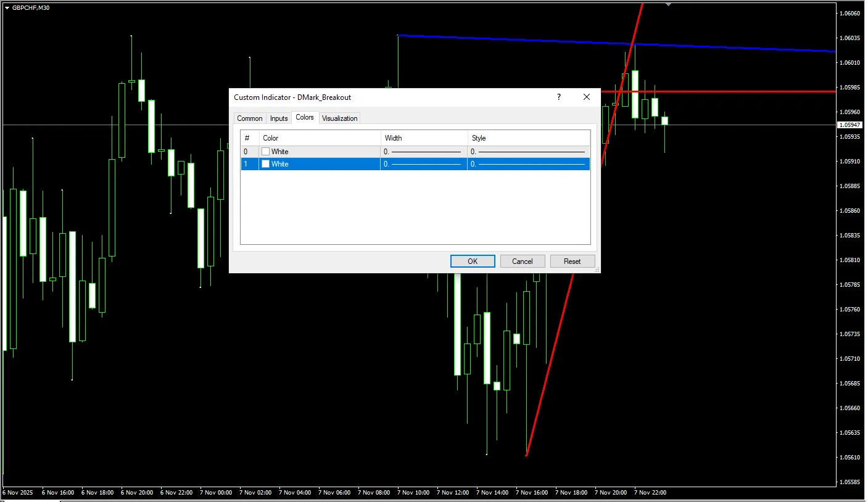Image resolution: width=868 pixels, height=502 pixels.
Task: Open the Width dropdown for row 1
Action: click(x=423, y=164)
